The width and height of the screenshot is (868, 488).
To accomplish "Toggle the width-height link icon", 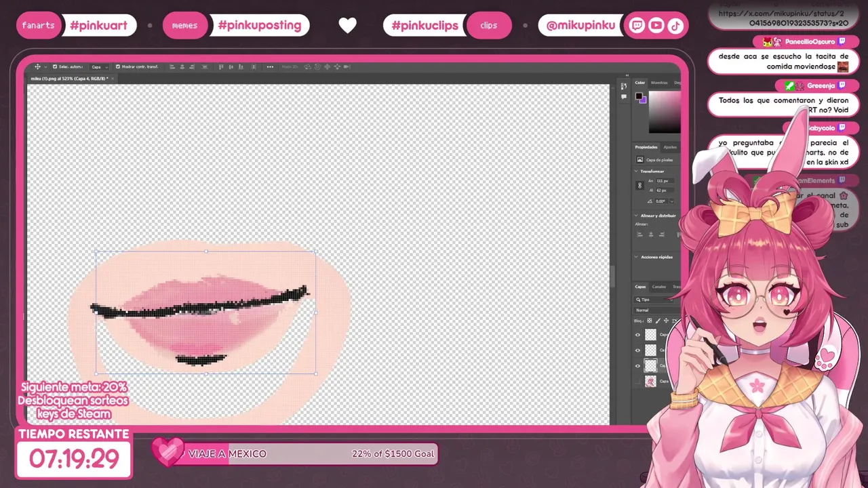I will pyautogui.click(x=639, y=185).
